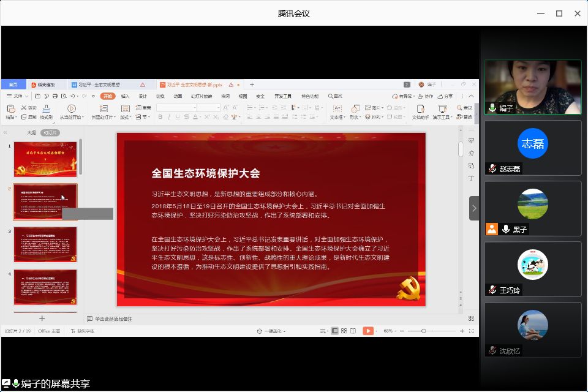Viewport: 588px width, 392px height.
Task: Collapse the participant video side panel
Action: click(474, 208)
